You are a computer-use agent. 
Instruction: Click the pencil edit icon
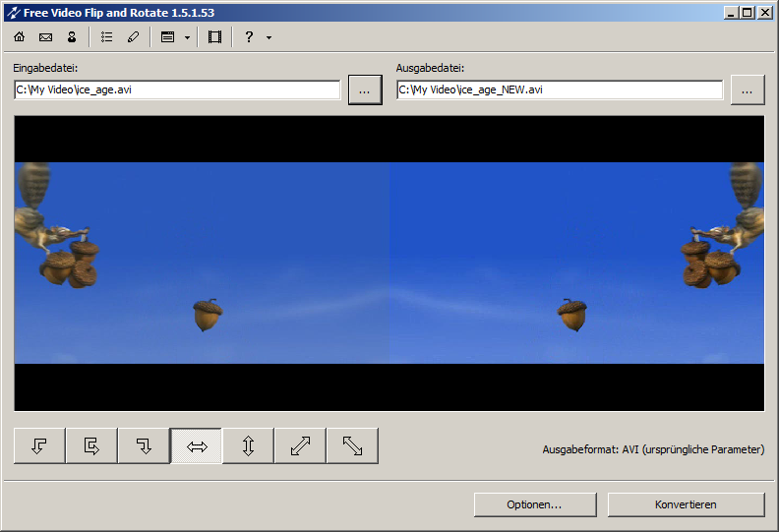(x=133, y=37)
